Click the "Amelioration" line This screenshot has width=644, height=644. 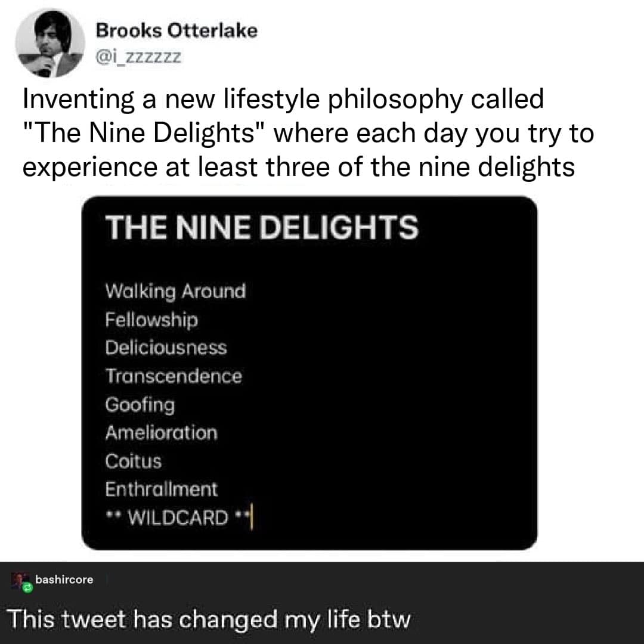(x=161, y=432)
